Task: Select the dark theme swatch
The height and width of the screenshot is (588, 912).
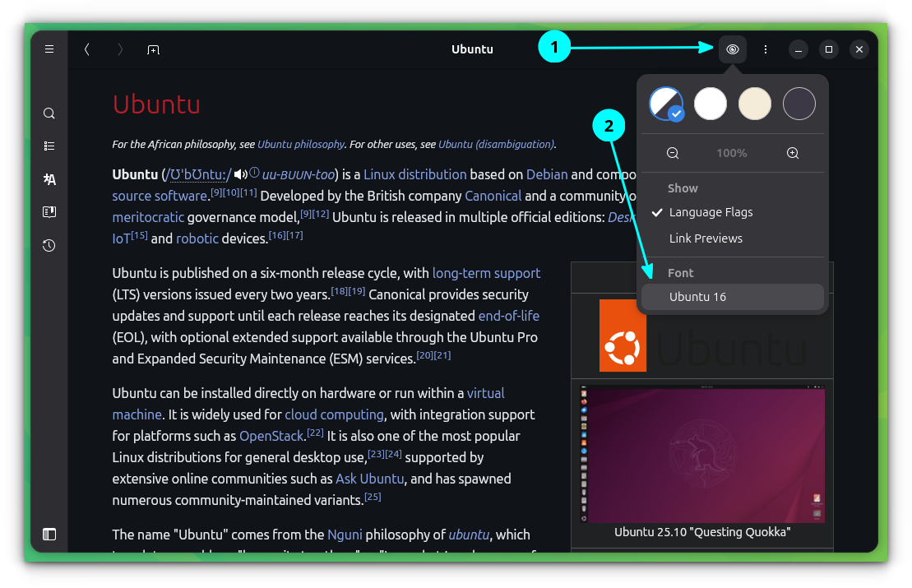Action: (x=799, y=104)
